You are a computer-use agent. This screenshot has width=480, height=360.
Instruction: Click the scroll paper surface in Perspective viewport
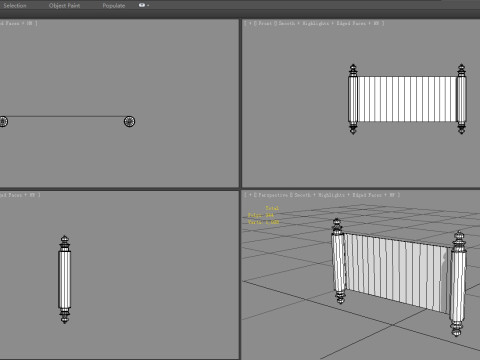click(397, 272)
